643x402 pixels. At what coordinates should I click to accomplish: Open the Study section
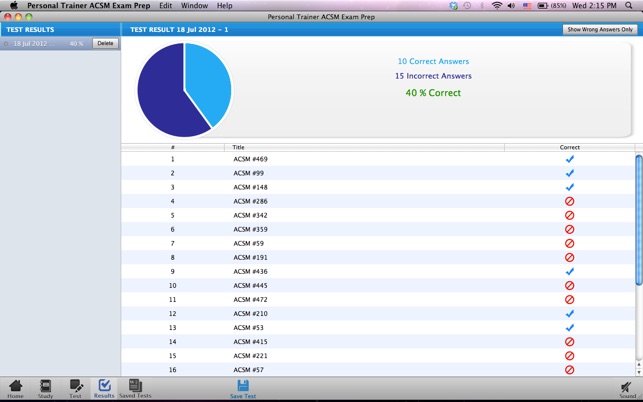(45, 387)
